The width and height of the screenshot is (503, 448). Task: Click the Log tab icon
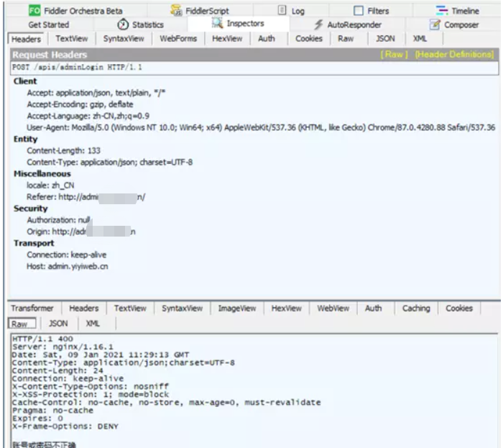tap(282, 10)
